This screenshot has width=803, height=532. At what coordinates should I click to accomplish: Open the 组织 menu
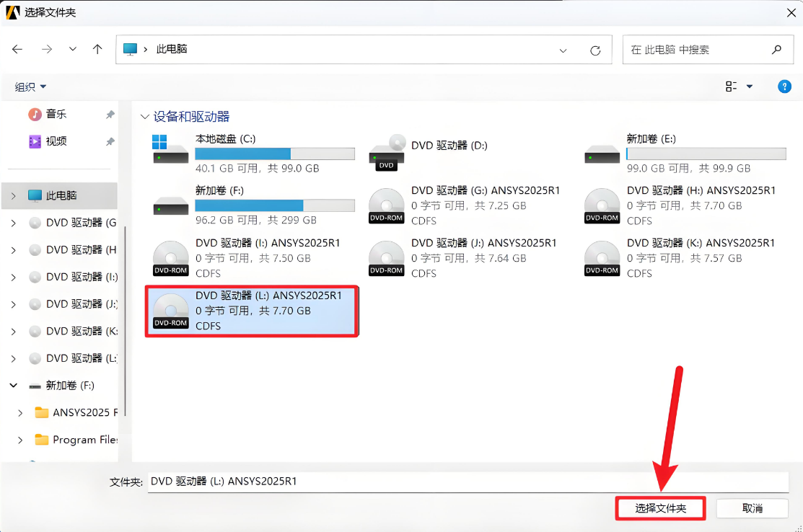30,87
